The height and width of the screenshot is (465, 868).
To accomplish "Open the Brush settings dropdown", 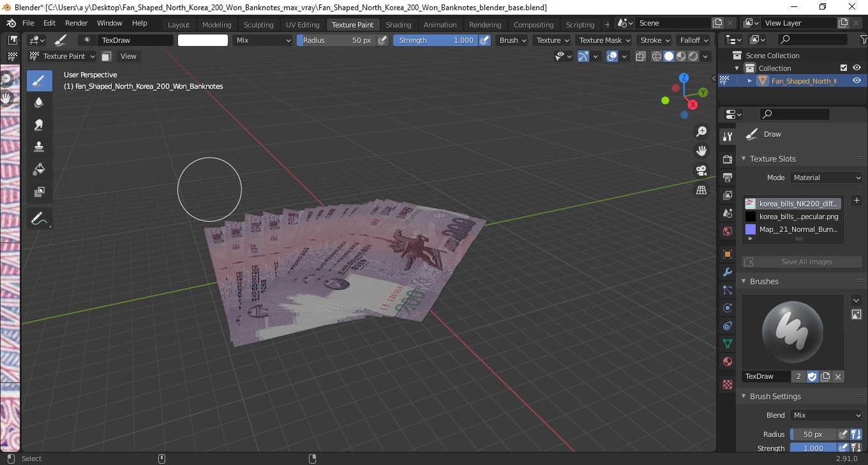I will [513, 40].
